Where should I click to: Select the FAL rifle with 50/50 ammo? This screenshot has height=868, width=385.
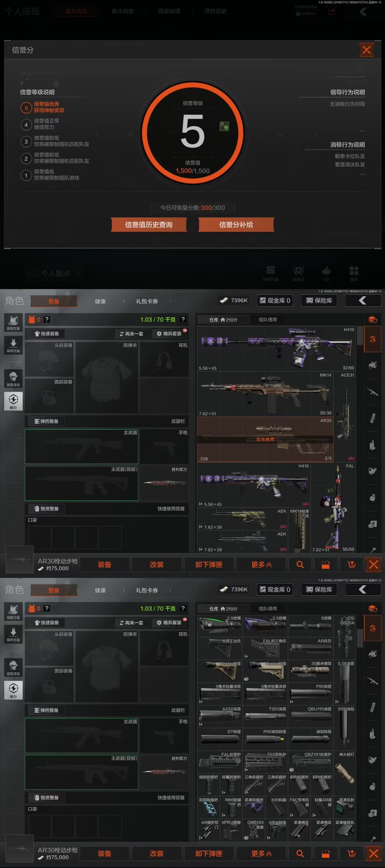[338, 508]
